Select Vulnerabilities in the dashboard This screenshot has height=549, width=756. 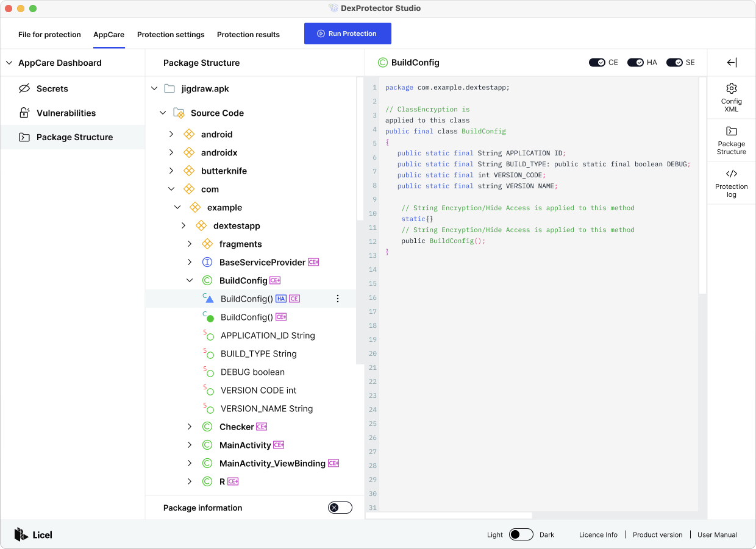pyautogui.click(x=73, y=113)
